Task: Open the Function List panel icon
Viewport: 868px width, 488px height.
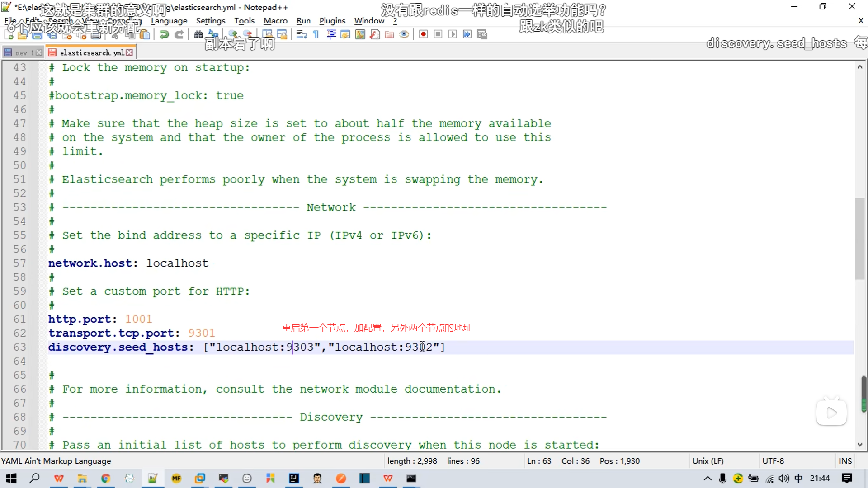Action: click(375, 34)
